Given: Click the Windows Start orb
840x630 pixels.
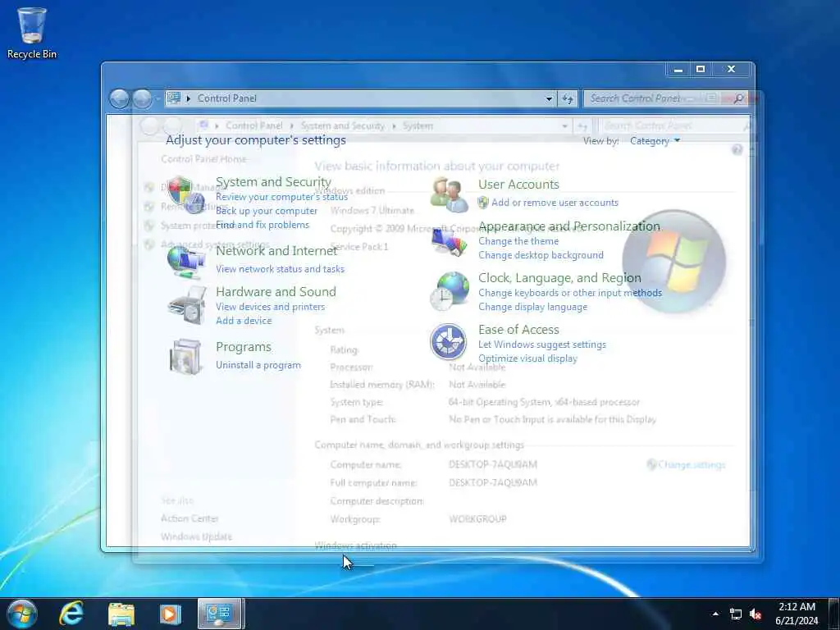Looking at the screenshot, I should (22, 614).
